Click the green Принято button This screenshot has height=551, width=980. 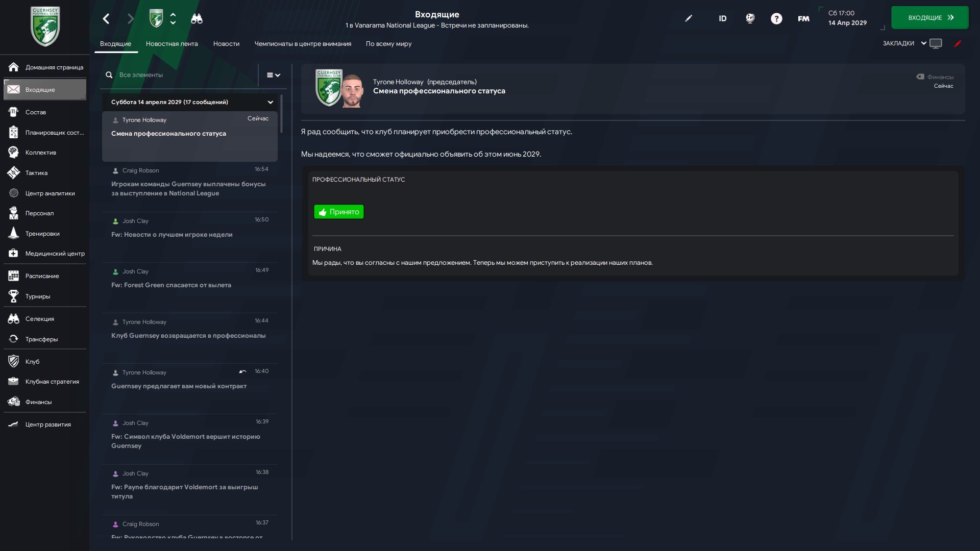pyautogui.click(x=339, y=212)
